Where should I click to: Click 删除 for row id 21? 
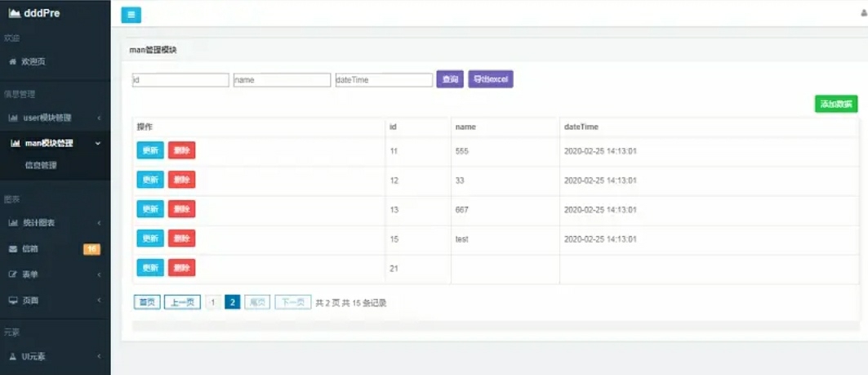click(x=181, y=267)
